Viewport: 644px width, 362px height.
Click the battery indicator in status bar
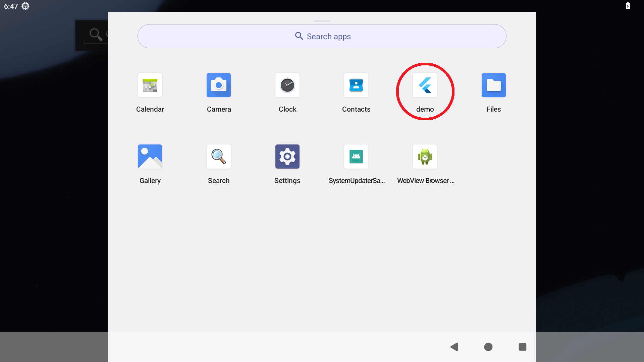coord(628,6)
